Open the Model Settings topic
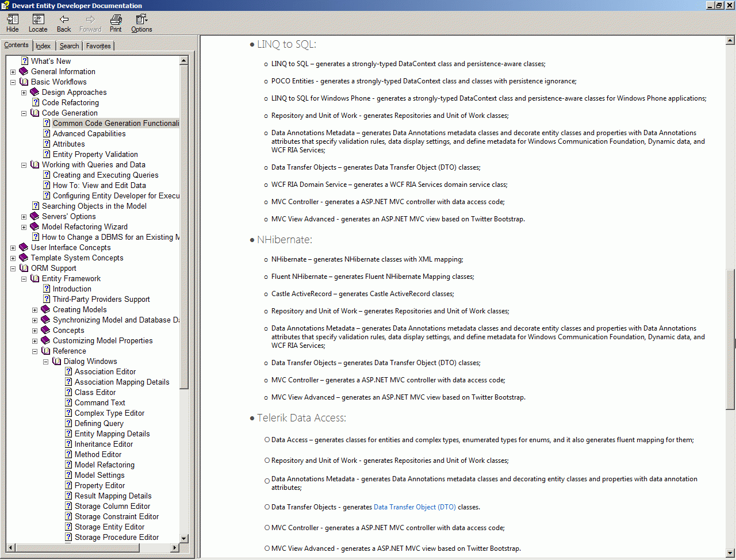Viewport: 736px width, 560px height. [x=99, y=475]
